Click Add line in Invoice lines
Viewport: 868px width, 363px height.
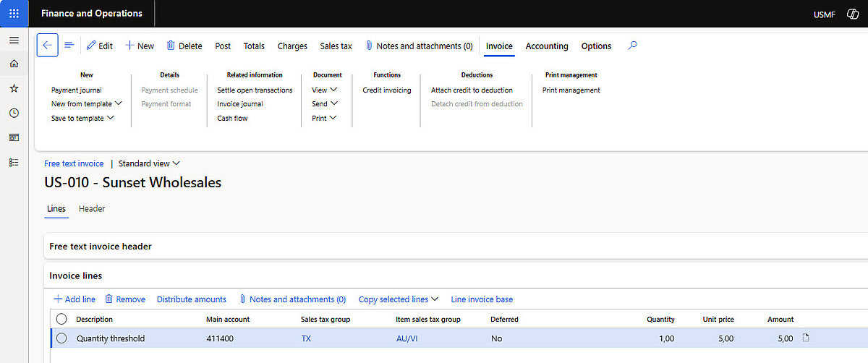click(75, 299)
